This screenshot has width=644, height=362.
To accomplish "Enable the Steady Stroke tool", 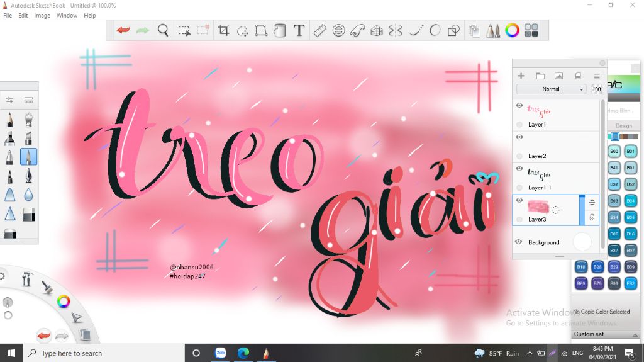I will click(x=416, y=30).
